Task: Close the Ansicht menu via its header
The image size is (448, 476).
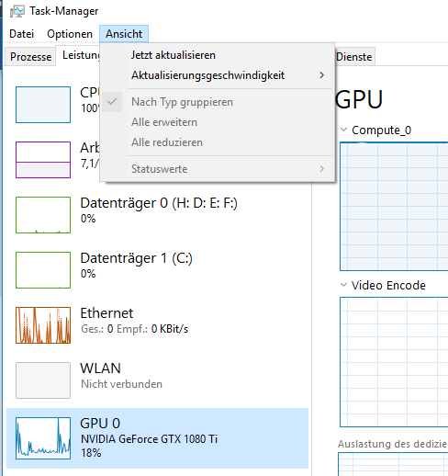Action: [x=124, y=34]
